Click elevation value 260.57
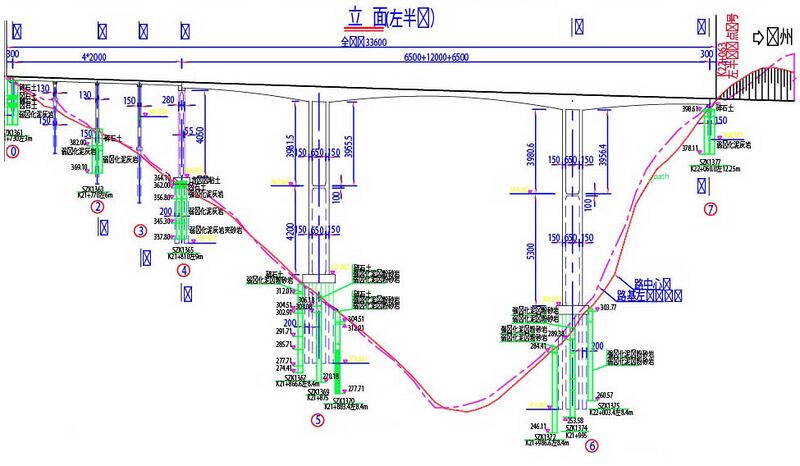 tap(605, 395)
